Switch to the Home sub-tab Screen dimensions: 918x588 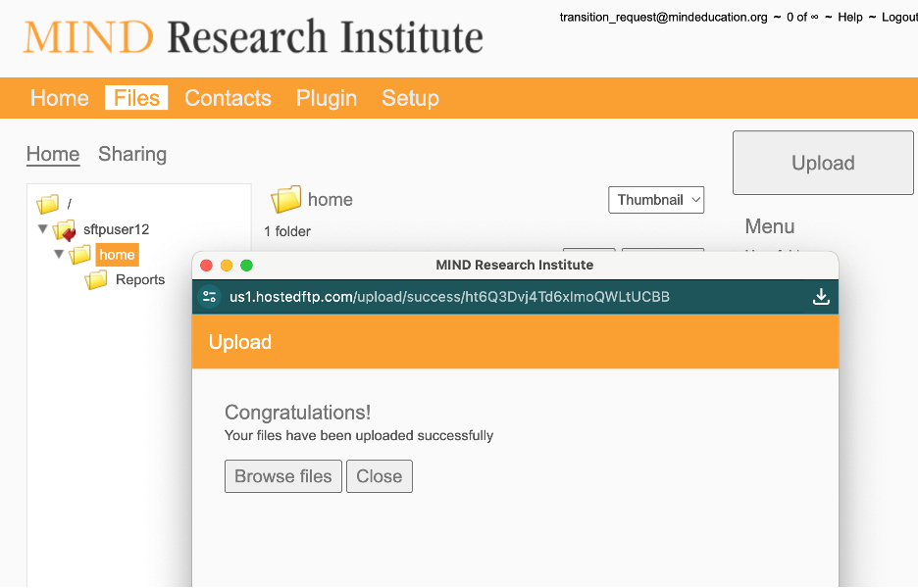point(53,154)
